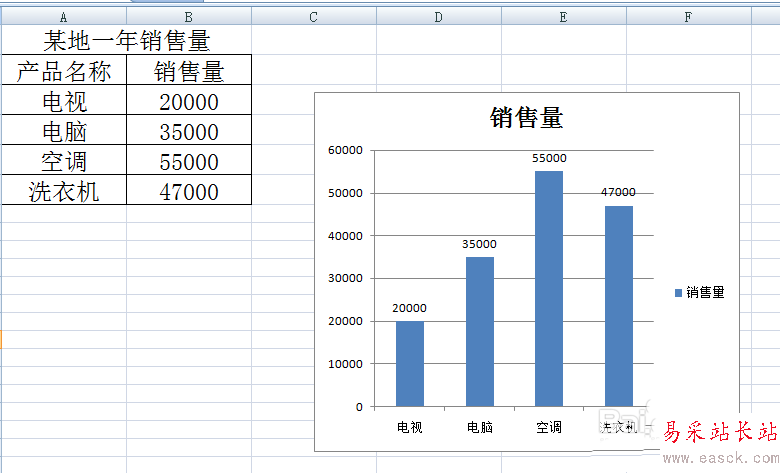Image resolution: width=780 pixels, height=473 pixels.
Task: Click the 销售量 table header cell
Action: point(189,70)
